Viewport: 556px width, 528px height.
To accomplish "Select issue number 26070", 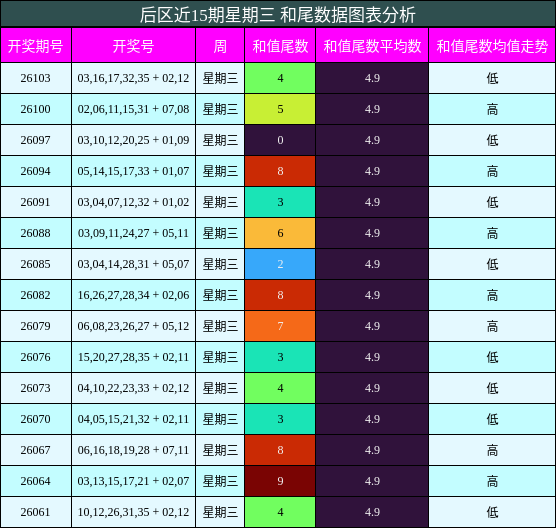I will 35,419.
